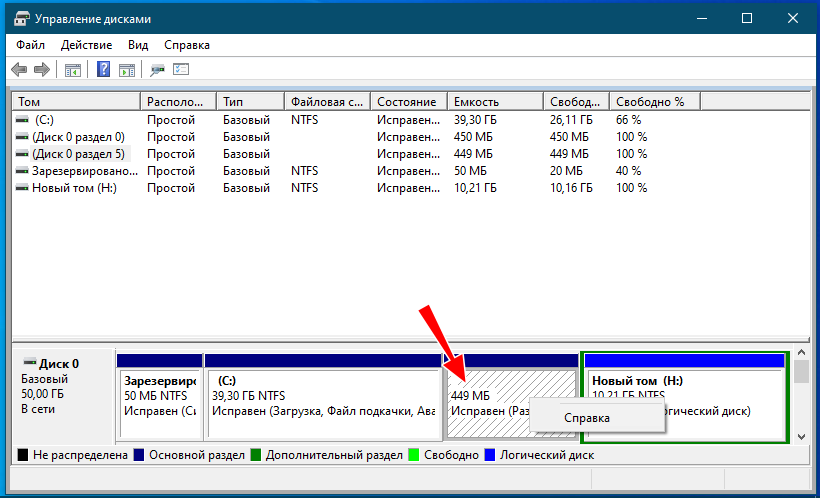Viewport: 820px width, 498px height.
Task: Click the disk pane scrollbar down arrow
Action: (801, 435)
